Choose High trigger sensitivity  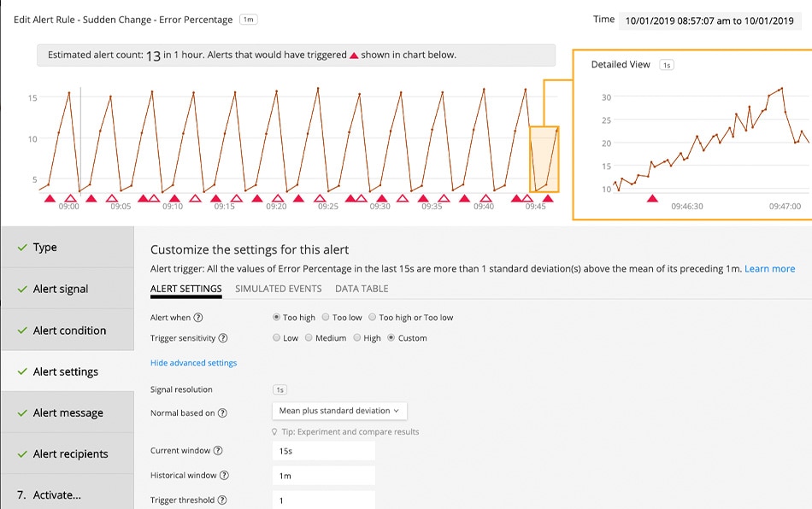coord(357,337)
